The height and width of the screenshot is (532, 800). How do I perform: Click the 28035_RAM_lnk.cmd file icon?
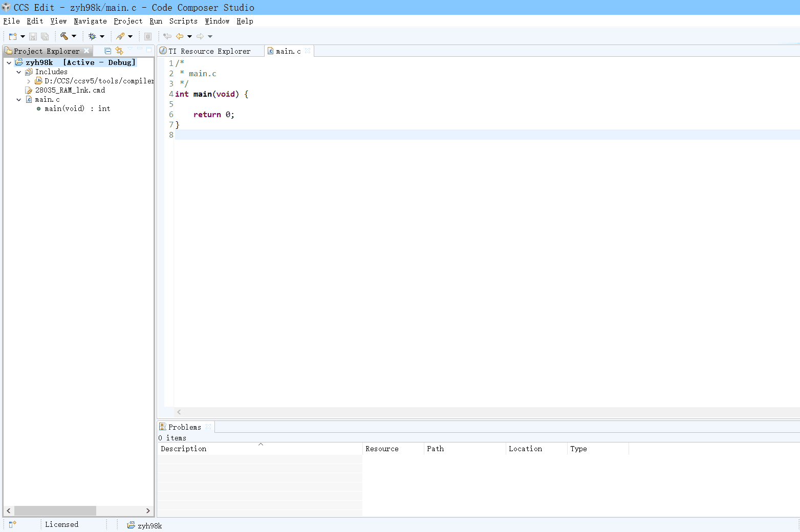29,91
